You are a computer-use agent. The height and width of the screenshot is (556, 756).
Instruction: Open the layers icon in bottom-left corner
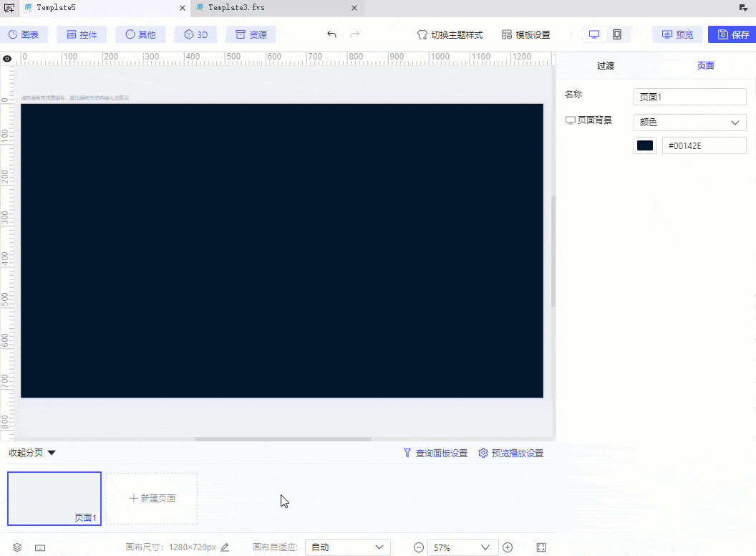(16, 547)
